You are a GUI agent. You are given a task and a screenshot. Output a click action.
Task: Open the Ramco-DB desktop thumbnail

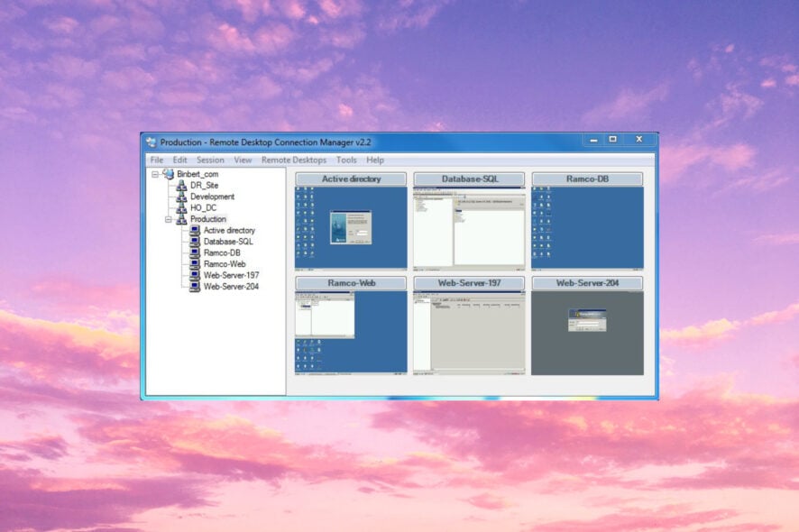point(588,228)
